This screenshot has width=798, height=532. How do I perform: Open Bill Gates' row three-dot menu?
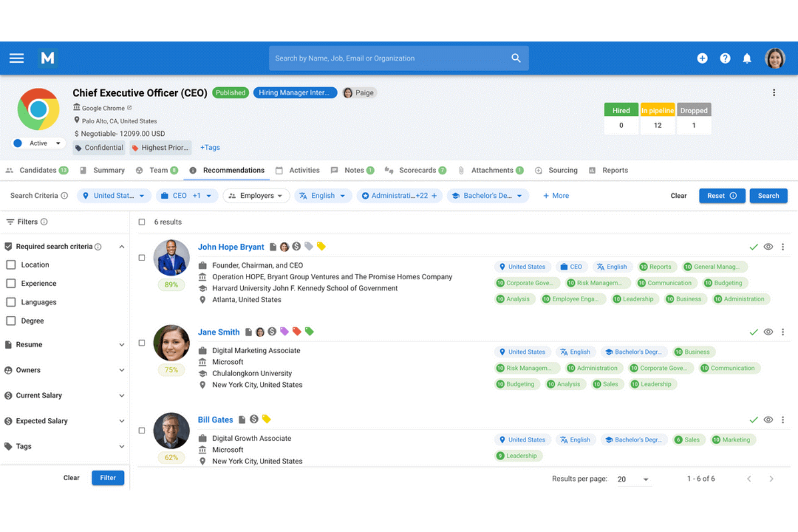click(x=783, y=420)
